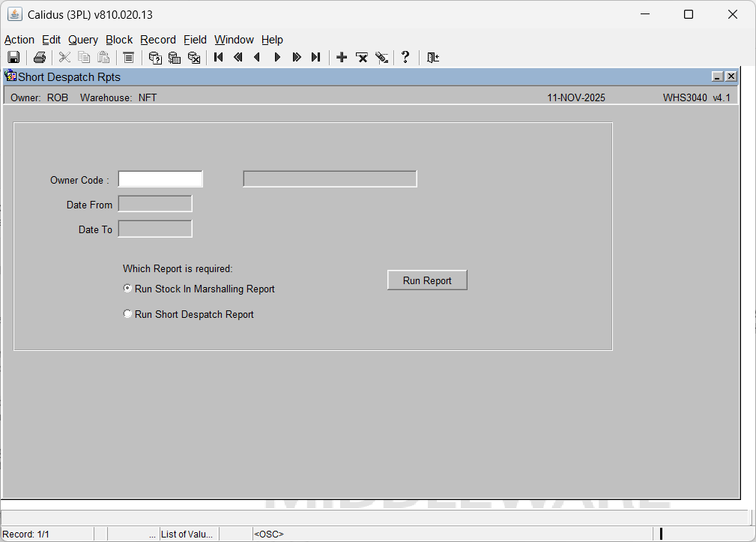
Task: Click the Exit door icon
Action: [432, 58]
